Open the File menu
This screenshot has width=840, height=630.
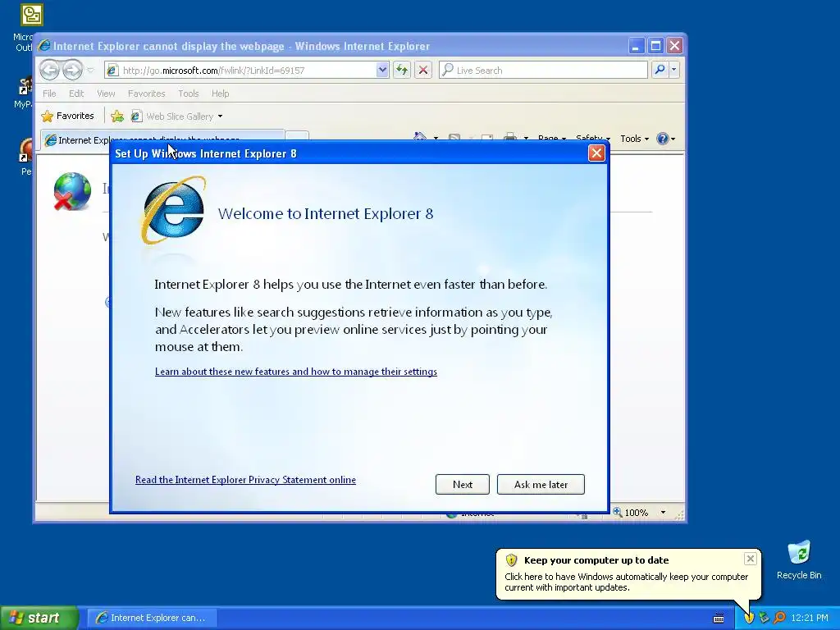coord(49,94)
